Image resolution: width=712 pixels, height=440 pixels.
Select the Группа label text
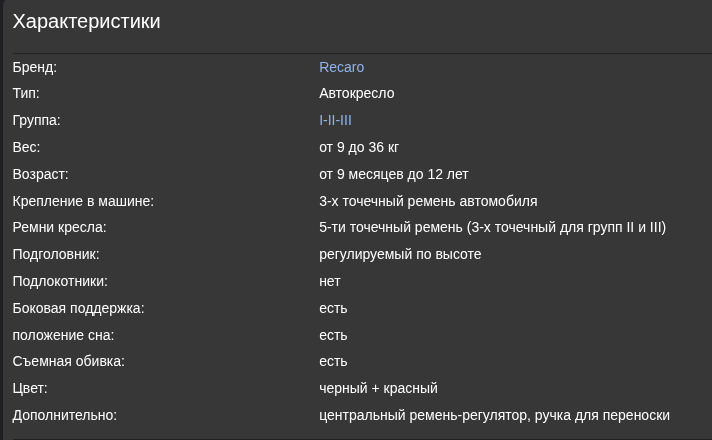36,120
